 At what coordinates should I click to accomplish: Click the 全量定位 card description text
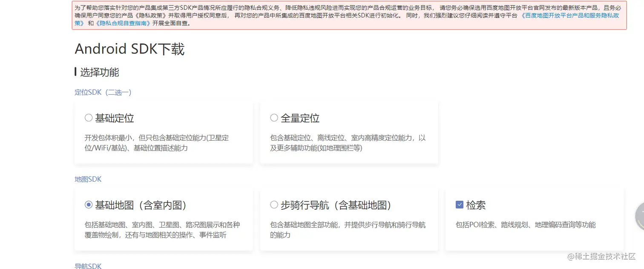pos(348,143)
